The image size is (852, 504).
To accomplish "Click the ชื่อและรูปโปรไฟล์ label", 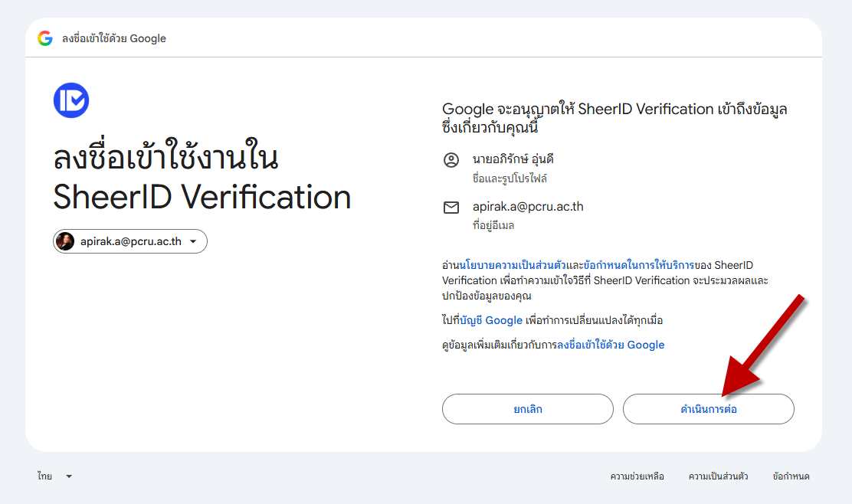I will click(510, 178).
